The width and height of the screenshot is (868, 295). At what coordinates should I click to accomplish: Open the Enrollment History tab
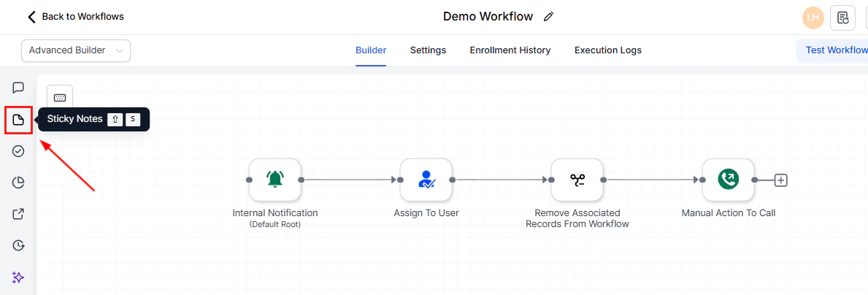pyautogui.click(x=510, y=50)
